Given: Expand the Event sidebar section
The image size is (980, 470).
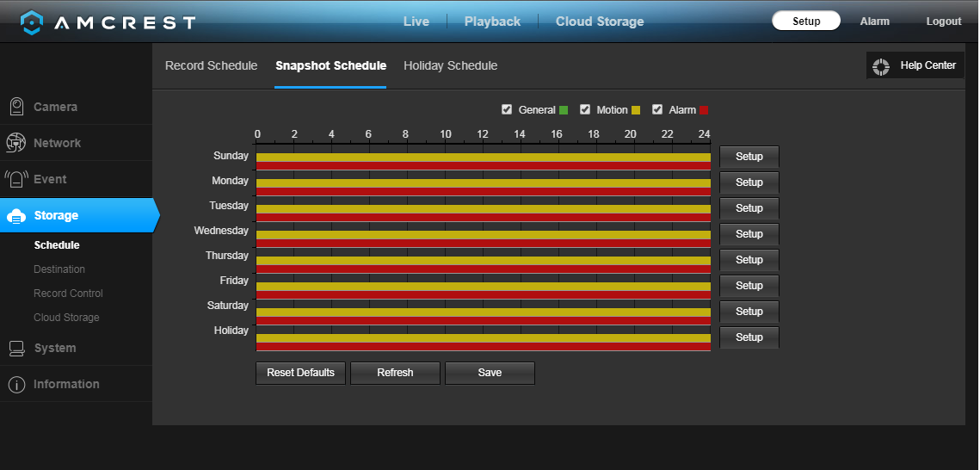Looking at the screenshot, I should point(76,179).
